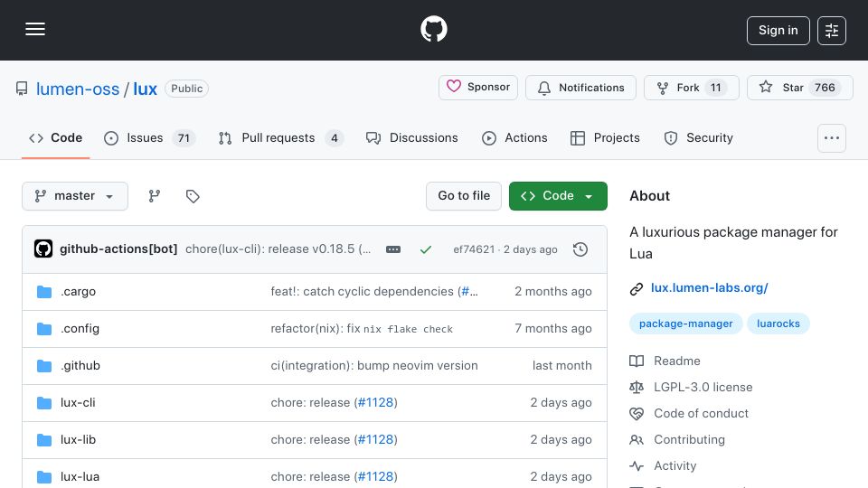The image size is (868, 488).
Task: Open commit 'refactor(nix): fix nix flake check'
Action: 362,329
